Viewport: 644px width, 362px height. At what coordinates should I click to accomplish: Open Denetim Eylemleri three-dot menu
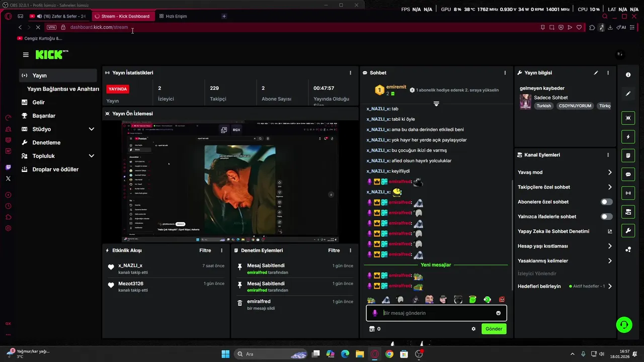coord(351,250)
